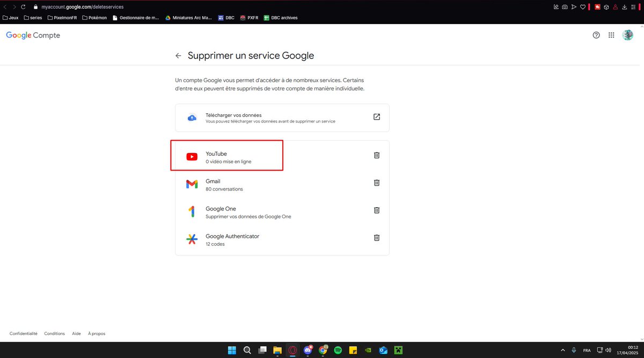The image size is (644, 358).
Task: Open the Miniatures Arc Ma... bookmark
Action: click(x=188, y=18)
